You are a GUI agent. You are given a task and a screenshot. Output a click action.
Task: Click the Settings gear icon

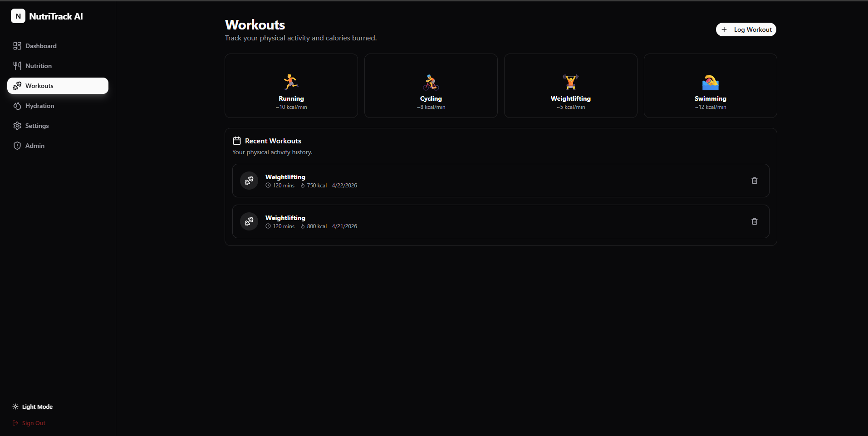17,126
